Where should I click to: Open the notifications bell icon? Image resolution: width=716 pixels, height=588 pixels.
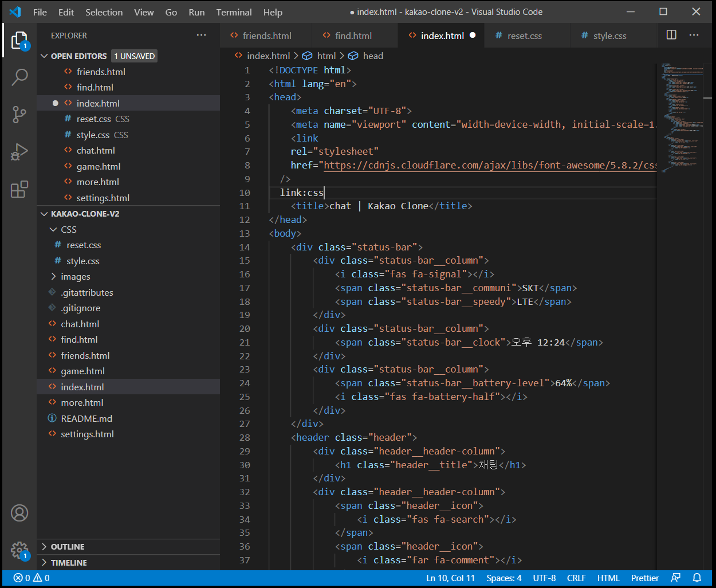[697, 578]
